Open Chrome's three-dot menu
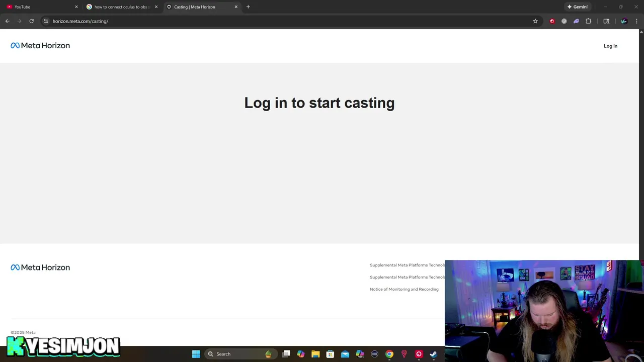The image size is (644, 362). coord(636,21)
